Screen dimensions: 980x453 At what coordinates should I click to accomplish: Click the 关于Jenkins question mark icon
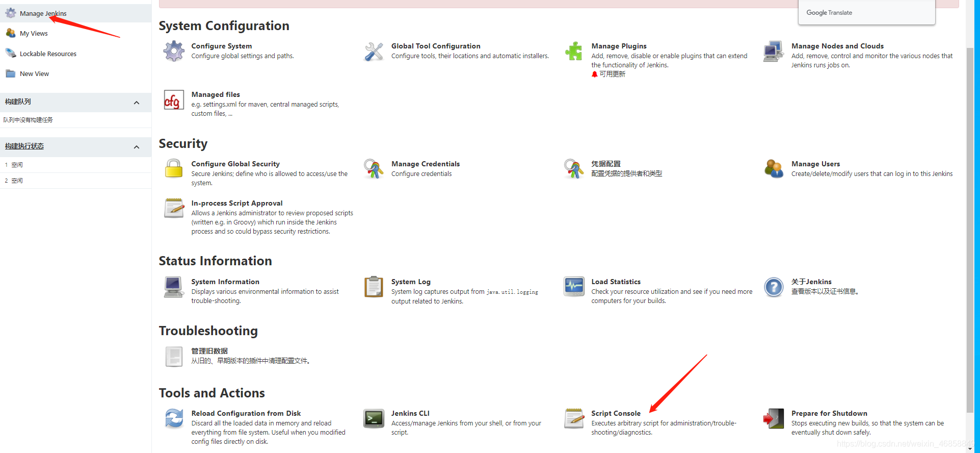click(x=774, y=287)
